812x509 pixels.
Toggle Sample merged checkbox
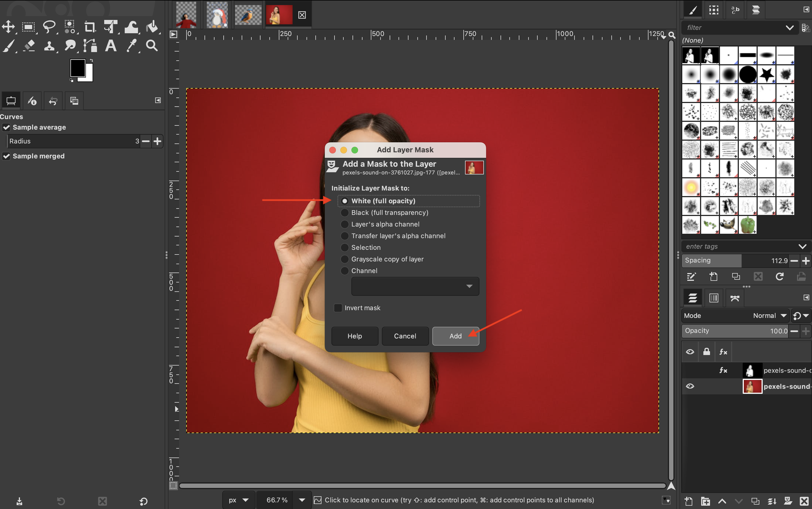(6, 156)
